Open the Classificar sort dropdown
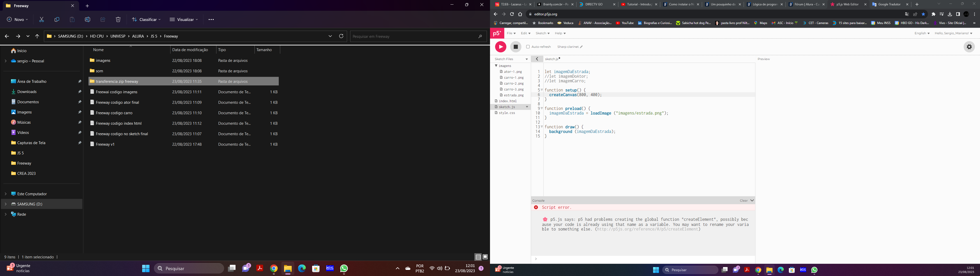 point(146,19)
